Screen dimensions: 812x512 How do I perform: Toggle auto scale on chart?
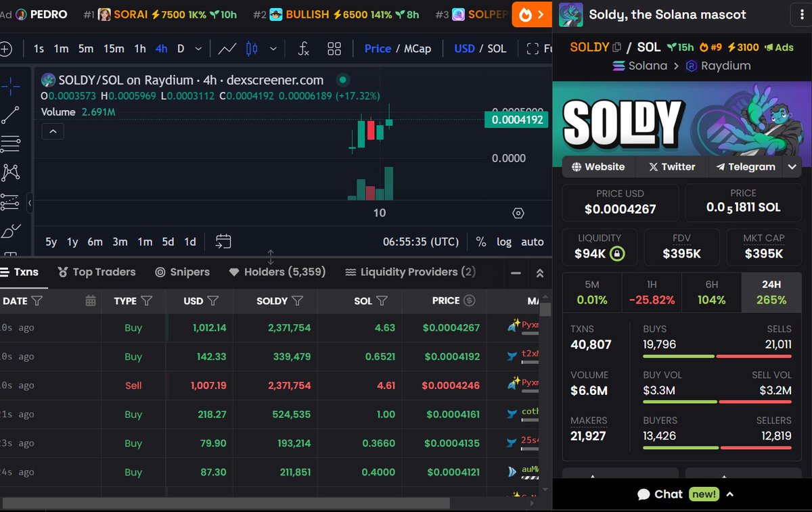[533, 241]
